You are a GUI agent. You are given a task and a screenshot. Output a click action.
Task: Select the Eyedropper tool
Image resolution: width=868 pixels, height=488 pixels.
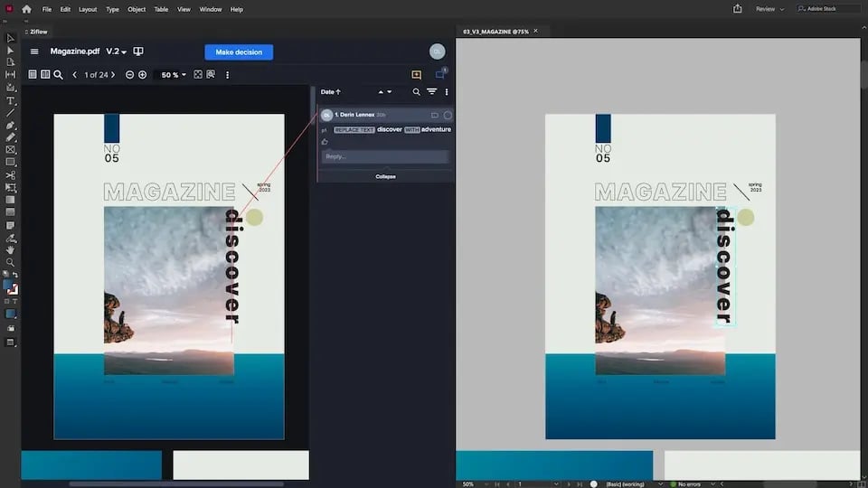10,239
